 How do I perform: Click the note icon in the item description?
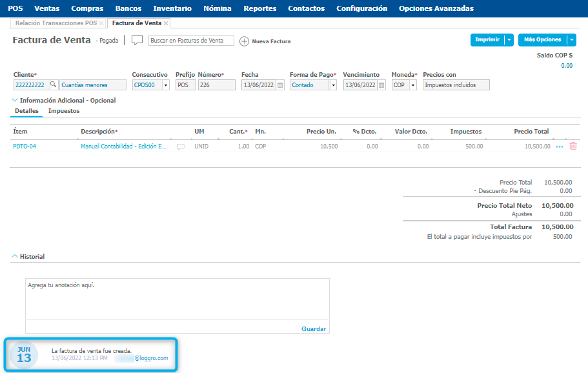point(181,146)
